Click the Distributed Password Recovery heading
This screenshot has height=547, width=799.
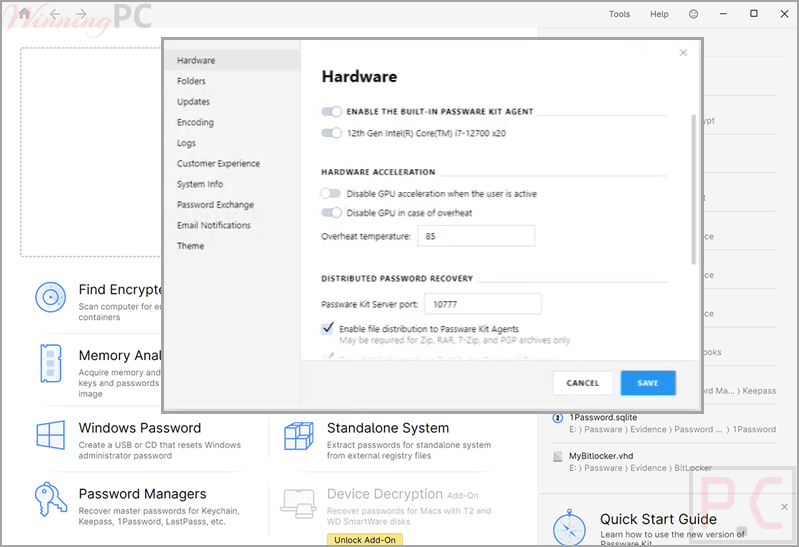tap(397, 278)
